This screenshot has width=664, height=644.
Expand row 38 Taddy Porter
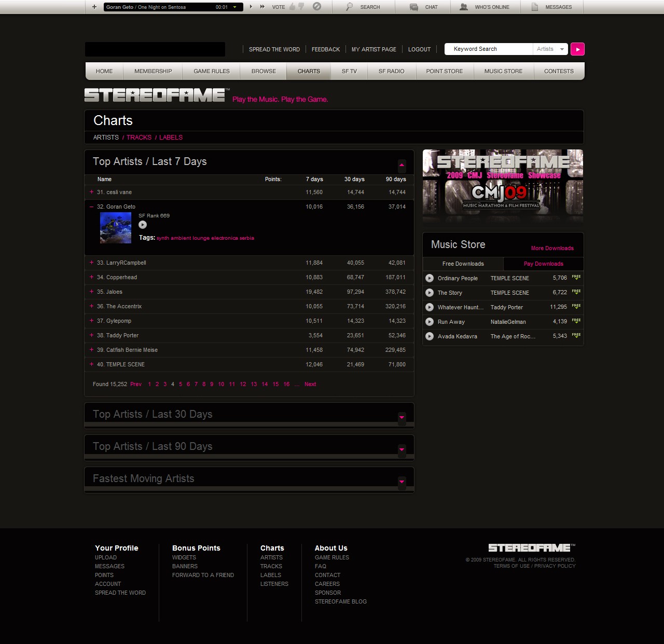pyautogui.click(x=92, y=335)
